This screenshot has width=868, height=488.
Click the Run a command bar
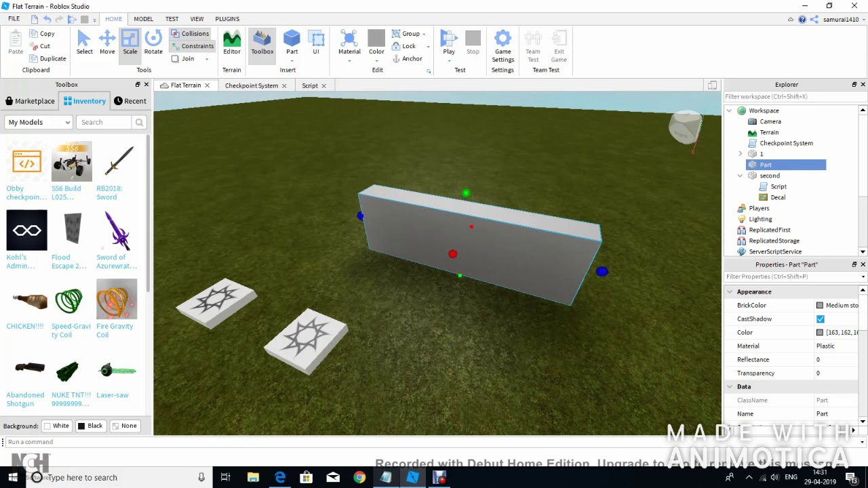click(434, 442)
